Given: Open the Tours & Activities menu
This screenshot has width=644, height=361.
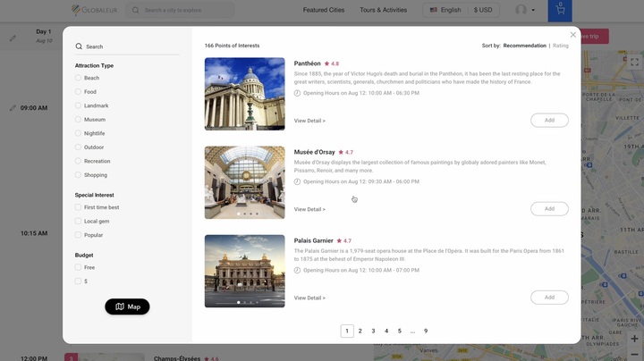Looking at the screenshot, I should (383, 10).
